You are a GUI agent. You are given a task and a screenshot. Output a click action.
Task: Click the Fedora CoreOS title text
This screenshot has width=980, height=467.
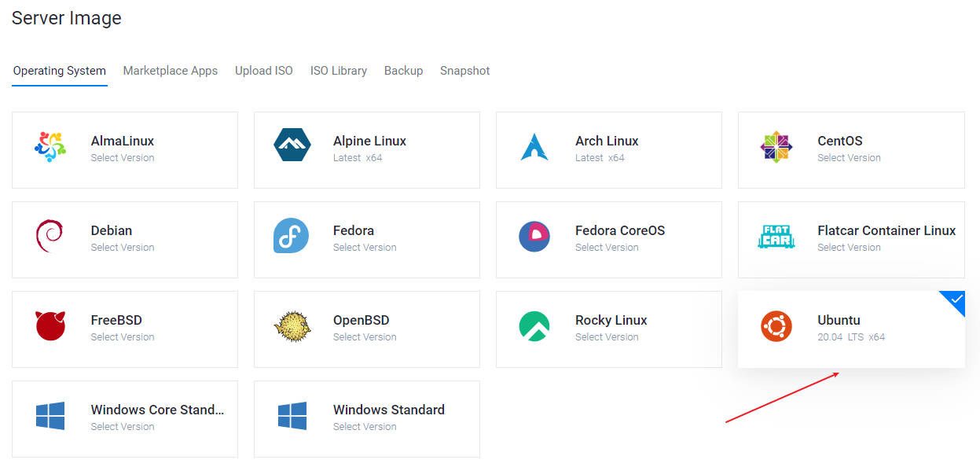[620, 231]
